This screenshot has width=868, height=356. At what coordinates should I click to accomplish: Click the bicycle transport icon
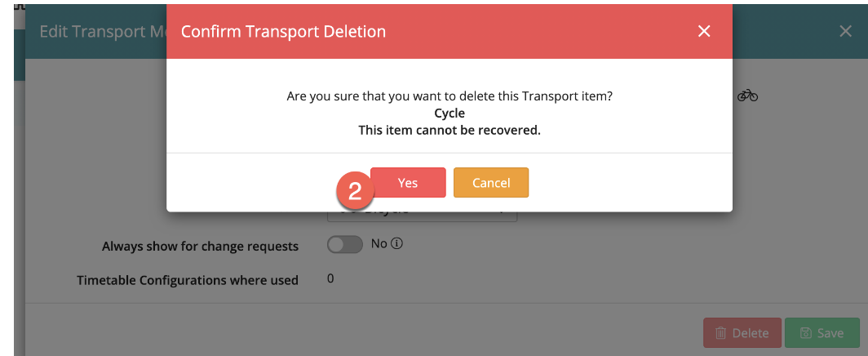coord(747,96)
